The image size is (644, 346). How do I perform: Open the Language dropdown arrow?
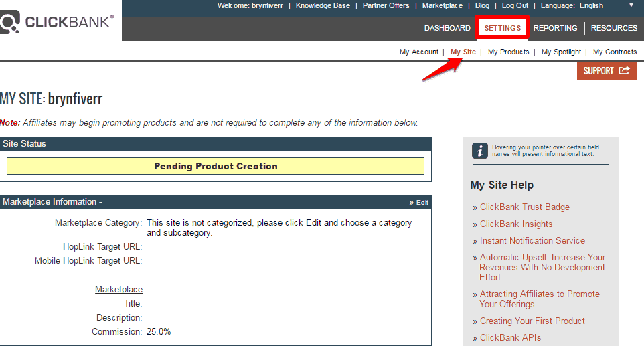point(631,5)
